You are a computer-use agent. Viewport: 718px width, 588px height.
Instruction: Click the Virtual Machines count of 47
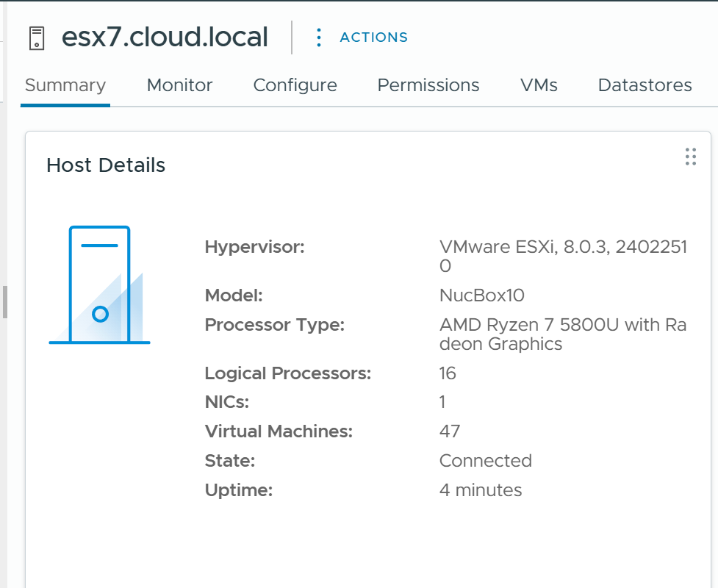(448, 431)
